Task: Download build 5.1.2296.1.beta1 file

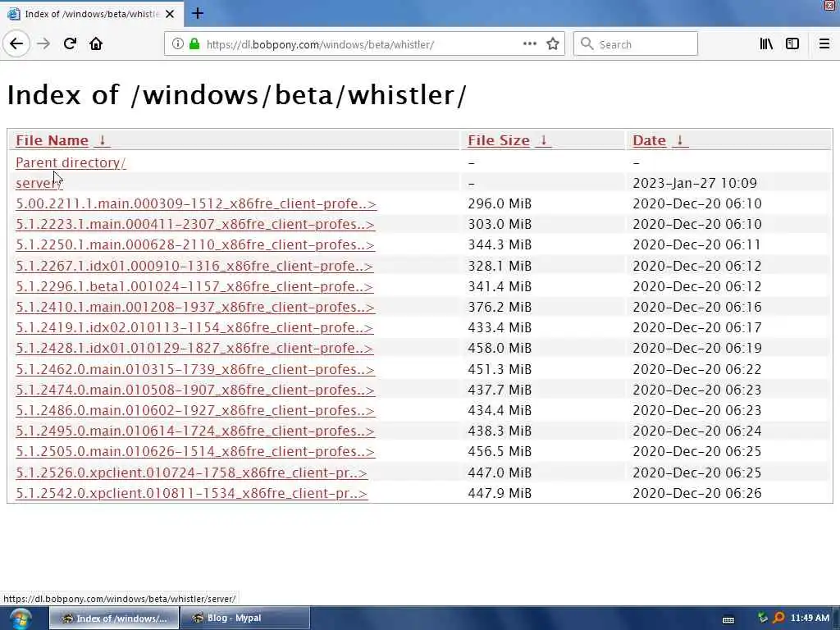Action: 194,286
